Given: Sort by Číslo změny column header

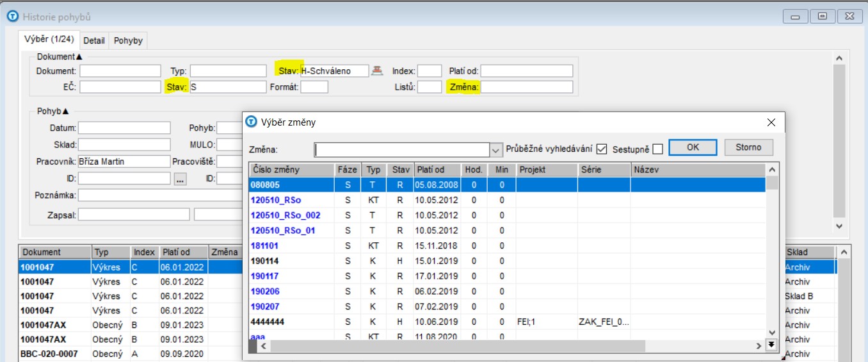Looking at the screenshot, I should click(292, 170).
